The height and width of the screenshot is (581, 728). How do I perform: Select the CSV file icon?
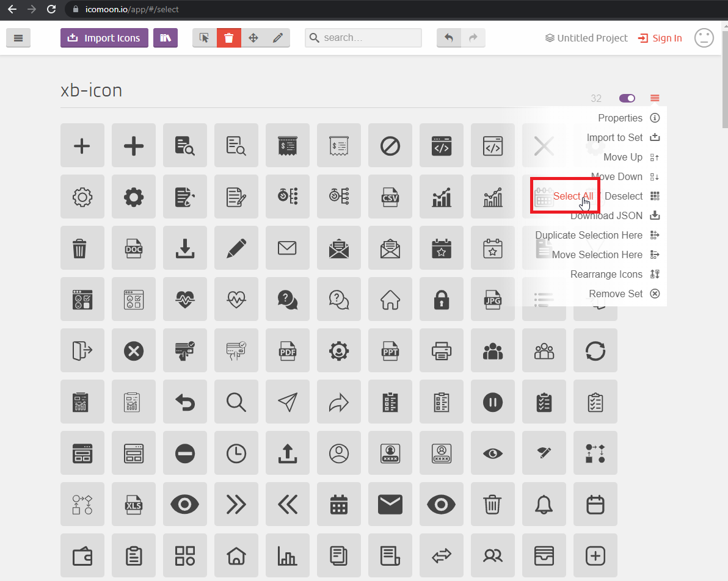(x=390, y=197)
